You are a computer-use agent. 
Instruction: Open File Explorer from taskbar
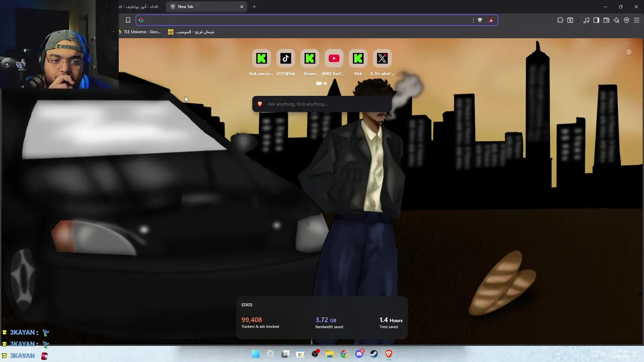[x=330, y=354]
